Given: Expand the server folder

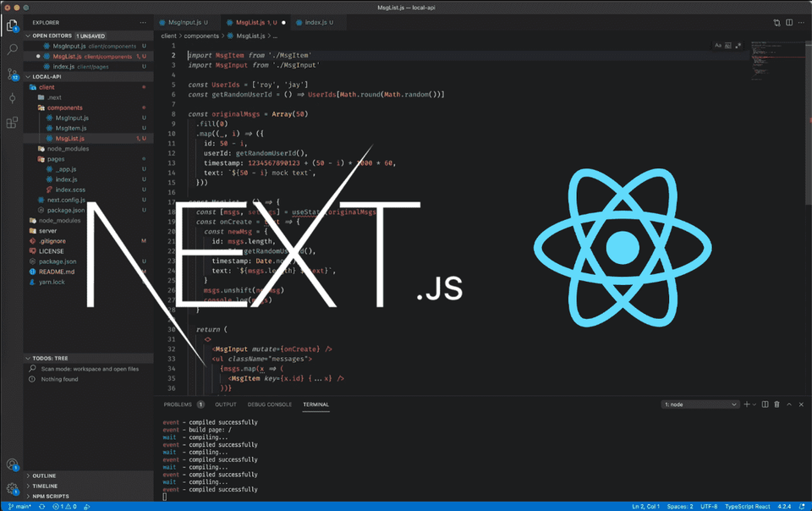Looking at the screenshot, I should [x=89, y=231].
